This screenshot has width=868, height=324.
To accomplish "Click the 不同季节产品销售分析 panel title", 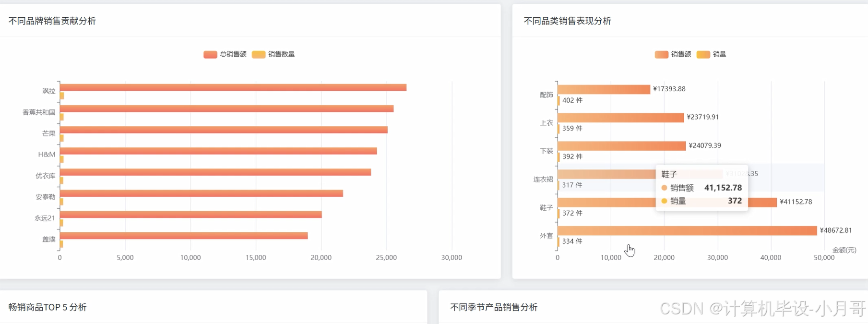I will coord(494,307).
